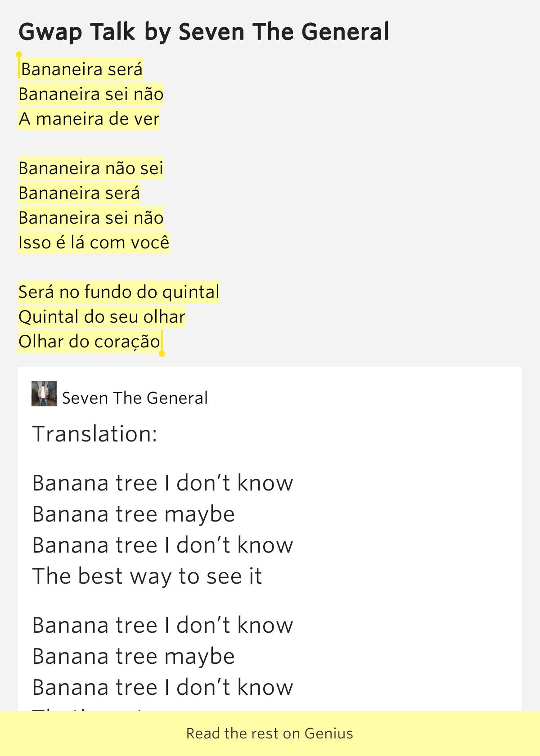Click the top yellow selection handle dot

19,54
